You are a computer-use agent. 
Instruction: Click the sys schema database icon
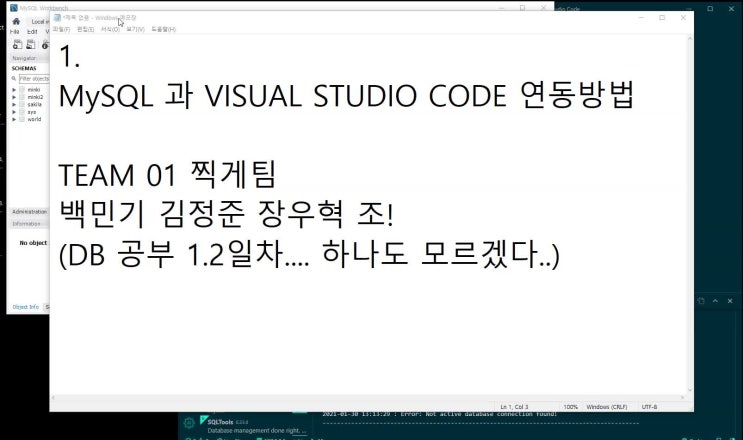point(22,112)
